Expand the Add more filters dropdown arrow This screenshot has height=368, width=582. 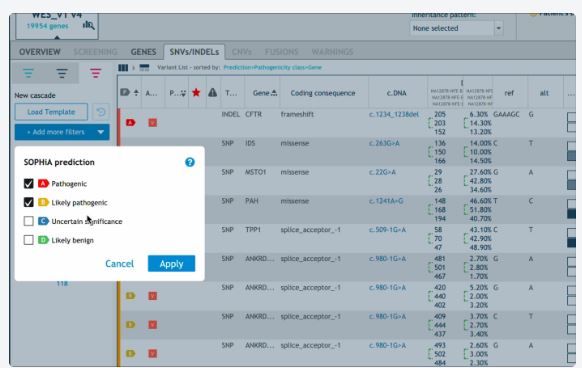pyautogui.click(x=101, y=132)
